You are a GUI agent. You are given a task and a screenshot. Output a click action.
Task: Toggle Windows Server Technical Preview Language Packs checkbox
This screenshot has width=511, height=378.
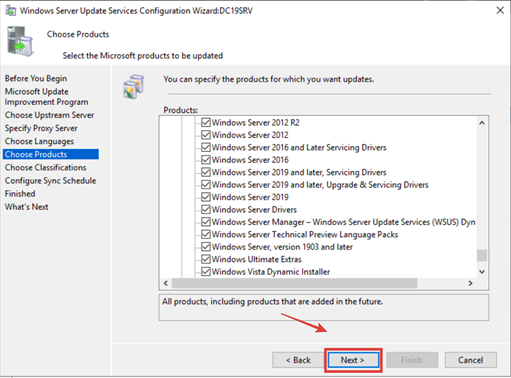[206, 234]
